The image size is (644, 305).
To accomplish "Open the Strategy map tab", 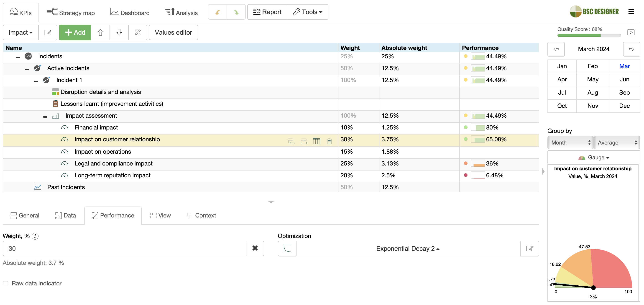I will pyautogui.click(x=71, y=13).
